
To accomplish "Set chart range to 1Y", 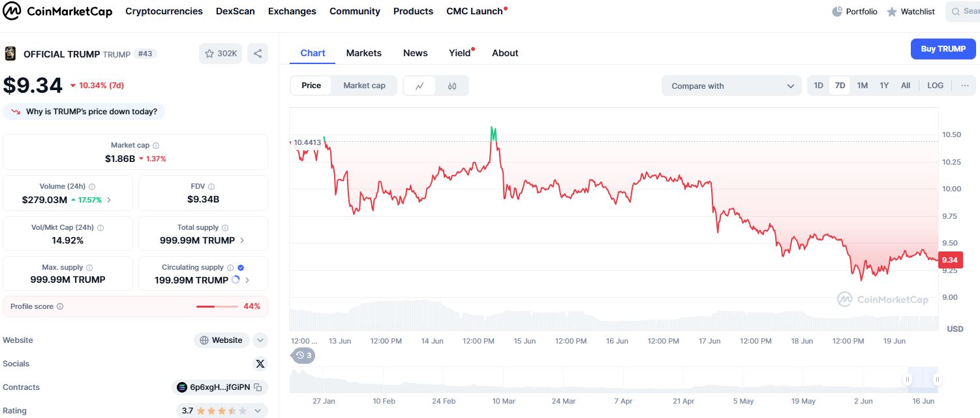I will [x=884, y=86].
